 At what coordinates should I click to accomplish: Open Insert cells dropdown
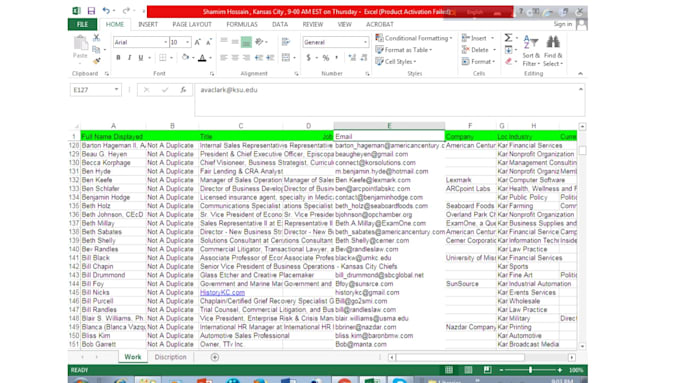pyautogui.click(x=478, y=38)
